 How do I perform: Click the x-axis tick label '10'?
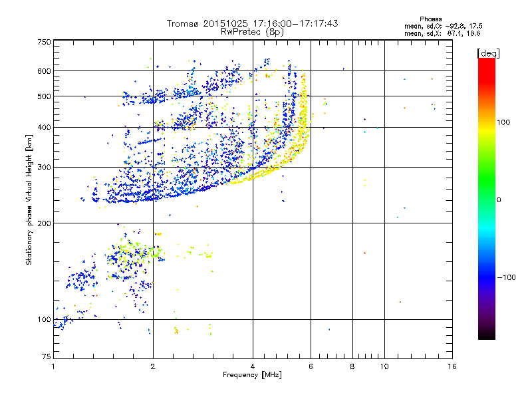[384, 366]
